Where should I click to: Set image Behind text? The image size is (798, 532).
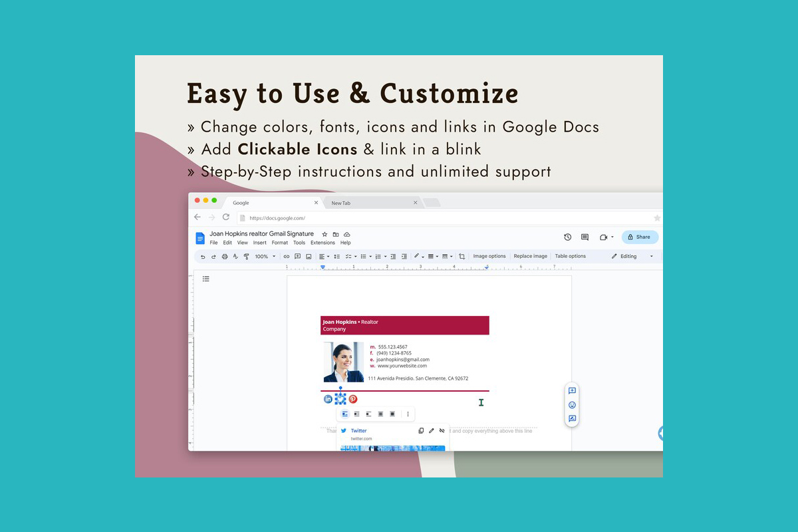click(380, 414)
